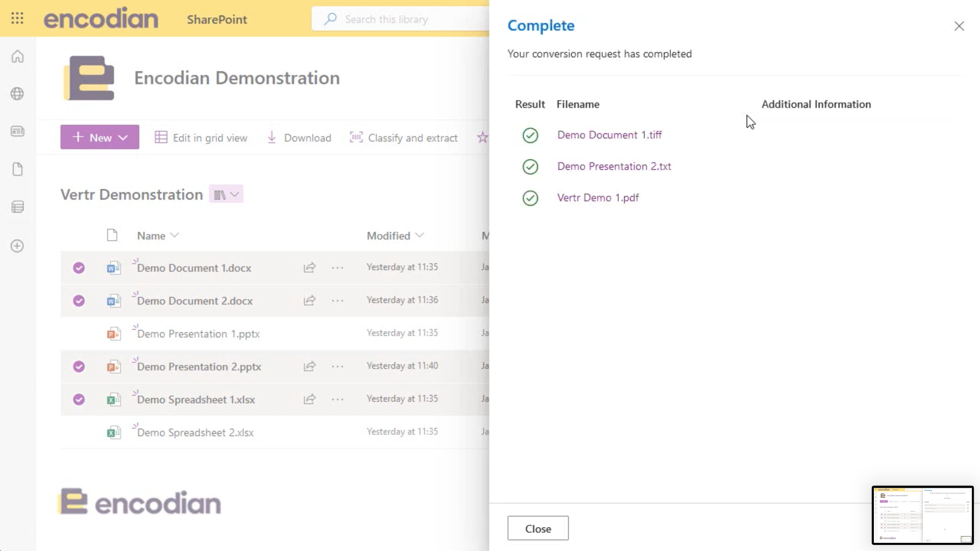Viewport: 980px width, 551px height.
Task: Open more actions for Demo Document 2.docx
Action: [337, 300]
